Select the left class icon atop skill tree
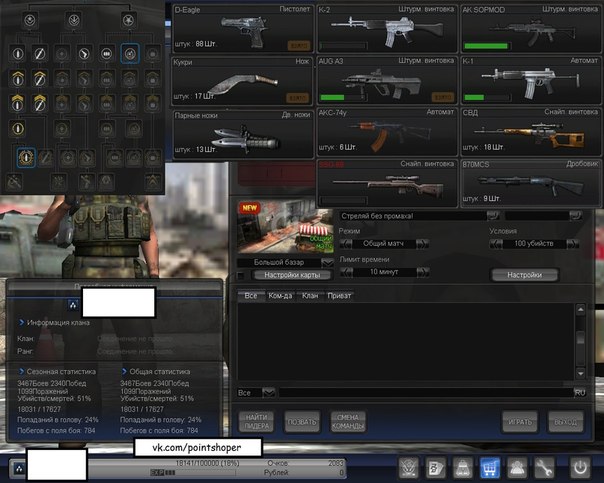Image resolution: width=604 pixels, height=483 pixels. coord(30,20)
